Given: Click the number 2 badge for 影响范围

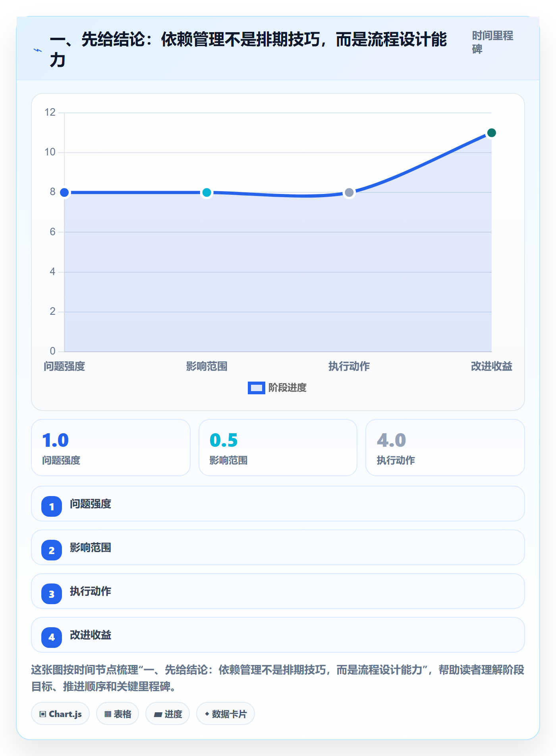Looking at the screenshot, I should point(52,550).
